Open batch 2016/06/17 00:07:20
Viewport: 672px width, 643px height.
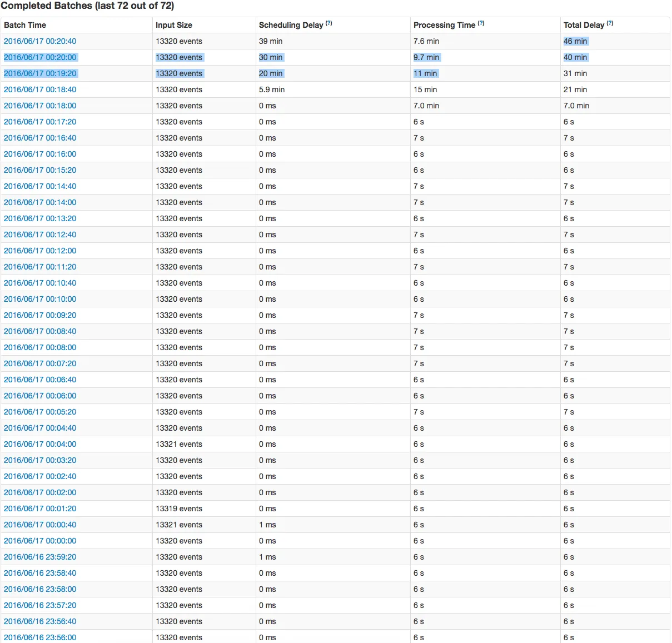click(x=40, y=363)
